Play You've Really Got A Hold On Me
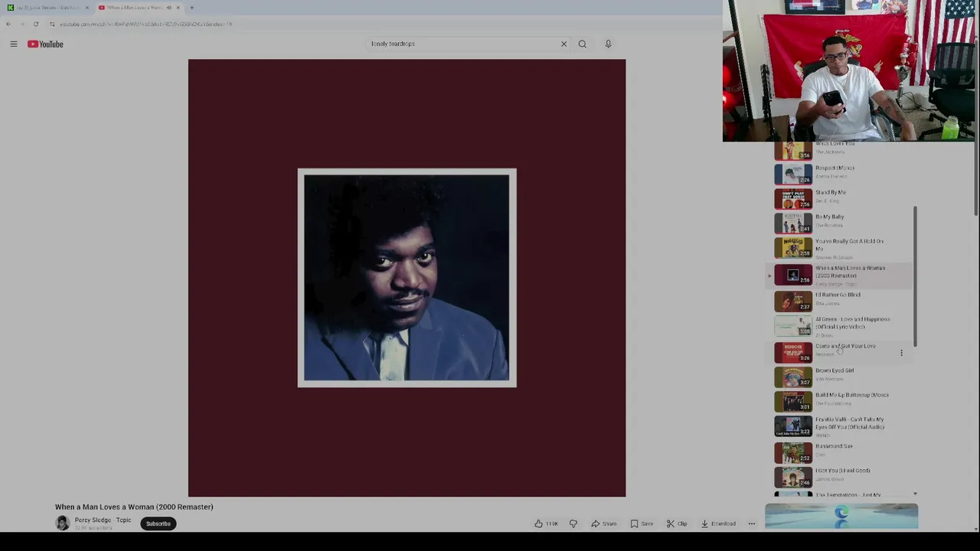The width and height of the screenshot is (980, 551). 841,248
